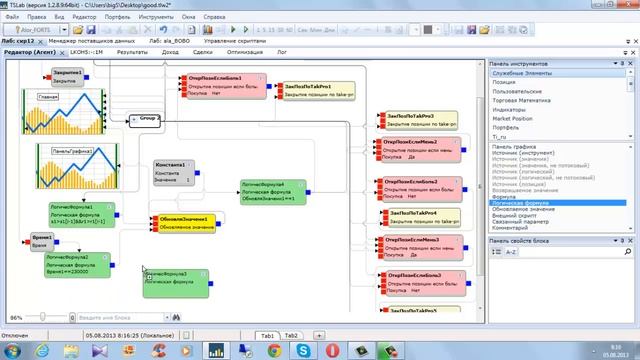Switch to the Оптимизация tab
Viewport: 640px width, 360px height.
(245, 52)
